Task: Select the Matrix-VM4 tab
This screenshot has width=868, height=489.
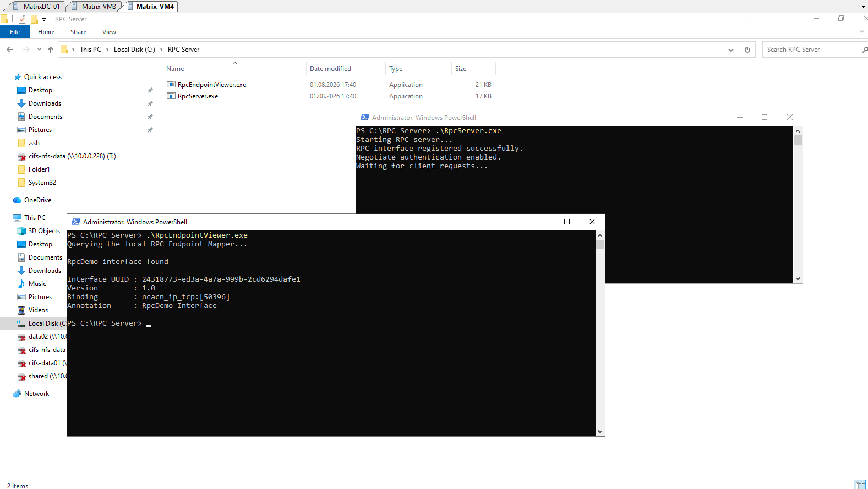Action: 150,6
